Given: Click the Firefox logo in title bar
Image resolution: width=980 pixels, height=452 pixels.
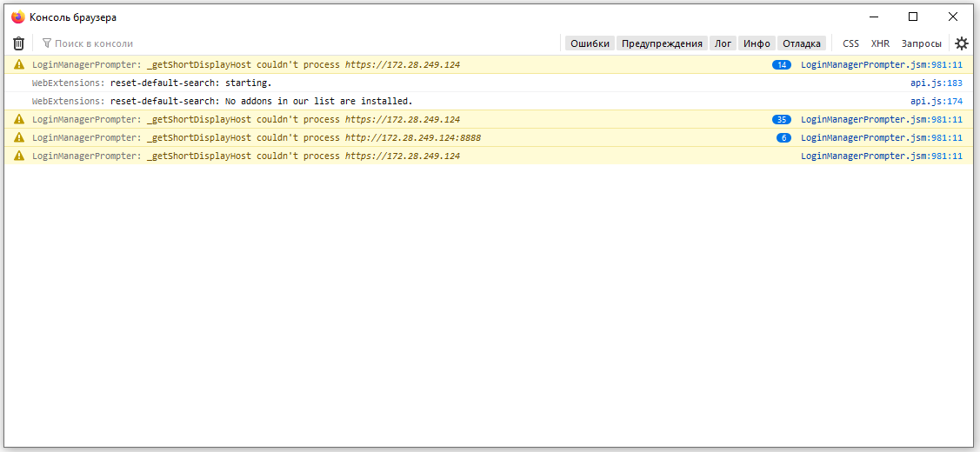Looking at the screenshot, I should click(x=17, y=17).
